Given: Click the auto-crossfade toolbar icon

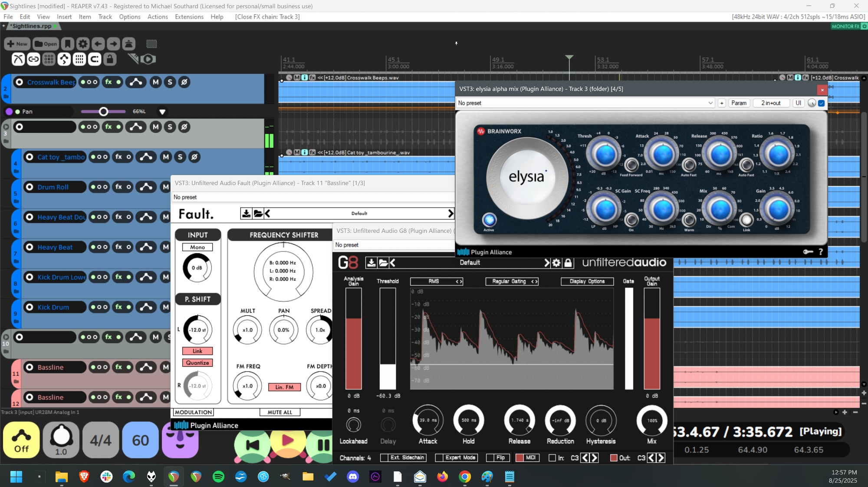Looking at the screenshot, I should (x=18, y=59).
